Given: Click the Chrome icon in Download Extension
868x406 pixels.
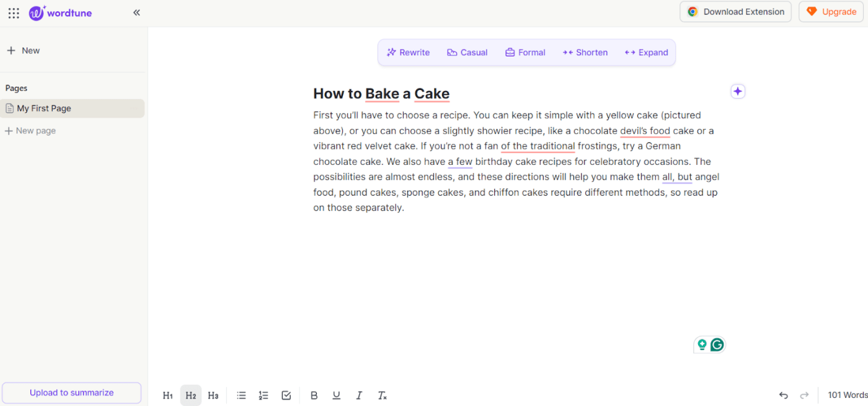Looking at the screenshot, I should (x=693, y=12).
